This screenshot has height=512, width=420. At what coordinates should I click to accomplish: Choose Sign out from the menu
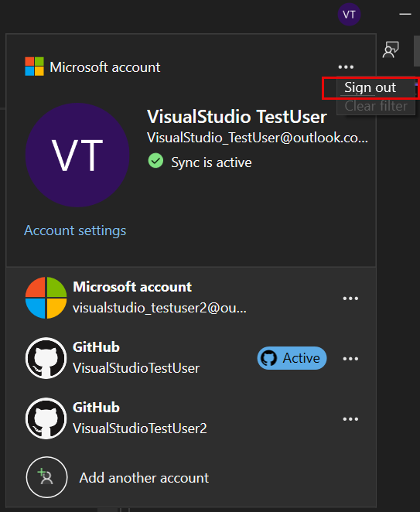pyautogui.click(x=370, y=87)
